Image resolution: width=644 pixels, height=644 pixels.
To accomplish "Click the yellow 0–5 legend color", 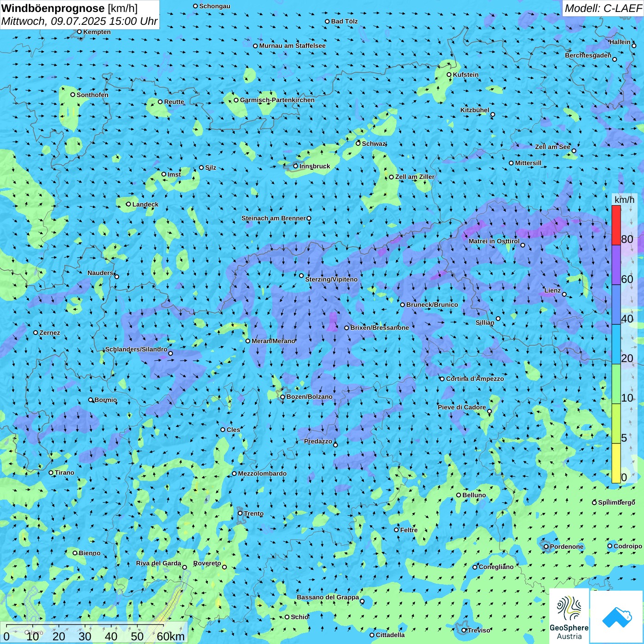I will [x=616, y=463].
